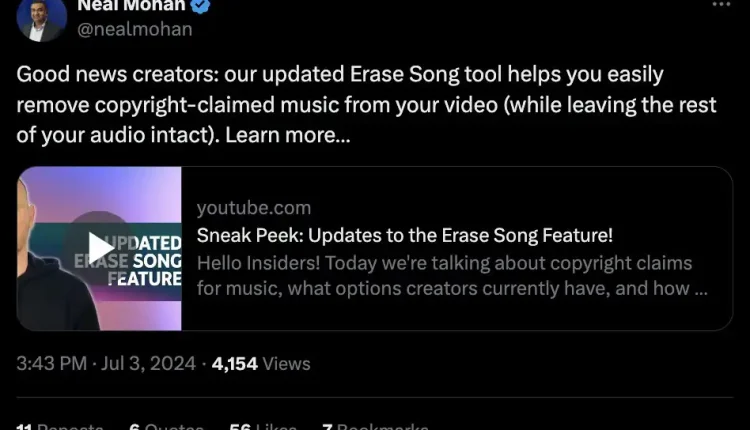
Task: Click the Learn more... text in tweet
Action: [288, 135]
